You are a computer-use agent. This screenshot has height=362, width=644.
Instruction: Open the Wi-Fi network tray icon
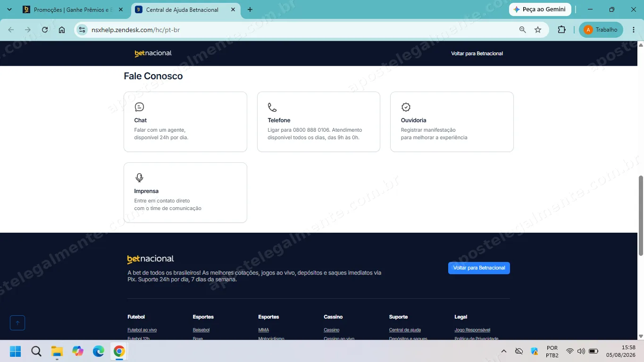click(x=569, y=351)
